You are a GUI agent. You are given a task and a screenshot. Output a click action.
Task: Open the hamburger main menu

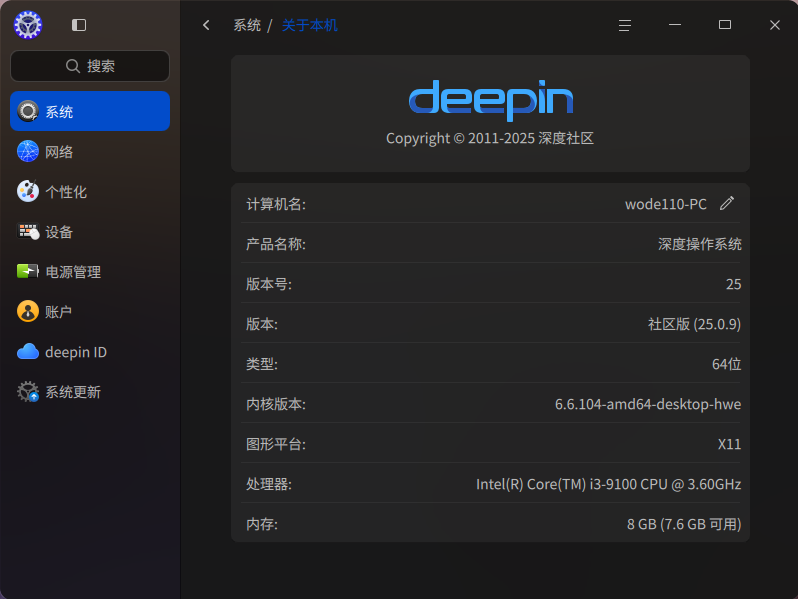[x=625, y=25]
